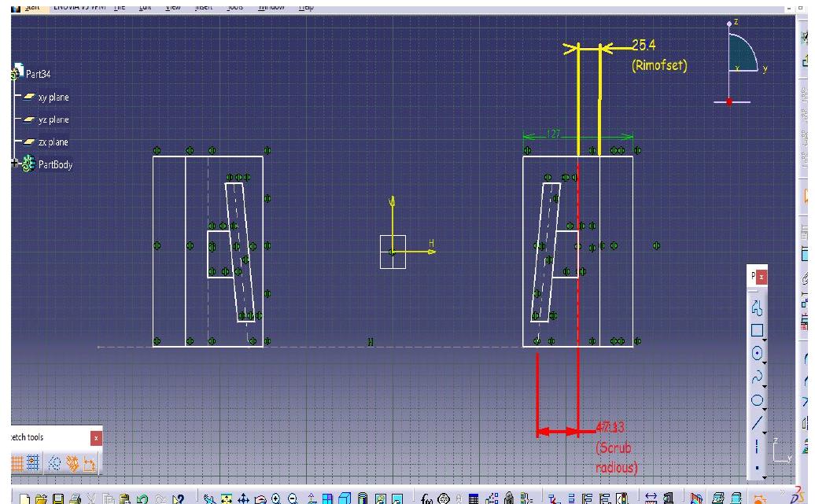The image size is (815, 504).
Task: Click the Measure Between icon
Action: click(651, 499)
